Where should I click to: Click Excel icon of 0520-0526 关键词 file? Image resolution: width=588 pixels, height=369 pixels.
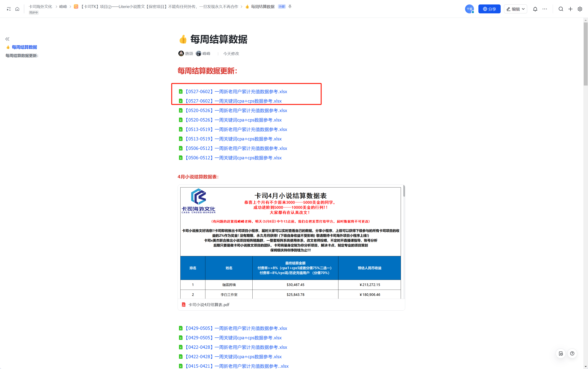coord(181,120)
